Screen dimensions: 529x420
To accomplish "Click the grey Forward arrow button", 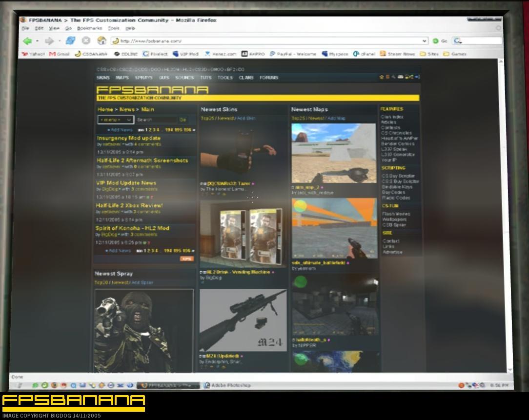I will point(49,41).
